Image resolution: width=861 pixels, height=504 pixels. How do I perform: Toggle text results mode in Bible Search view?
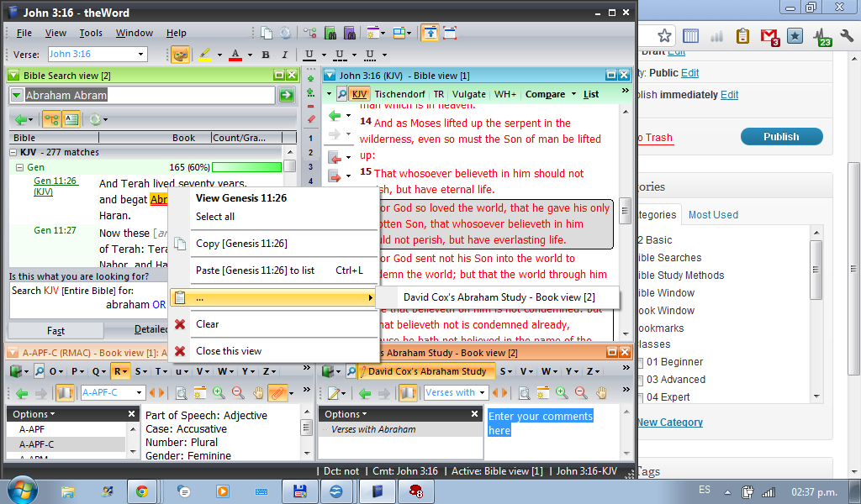coord(71,119)
